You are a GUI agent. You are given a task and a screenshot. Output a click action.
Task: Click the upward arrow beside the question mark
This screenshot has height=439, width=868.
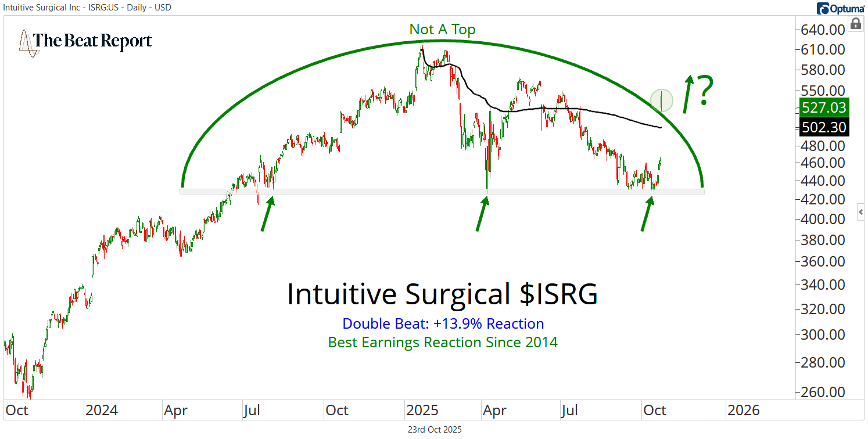click(x=687, y=93)
